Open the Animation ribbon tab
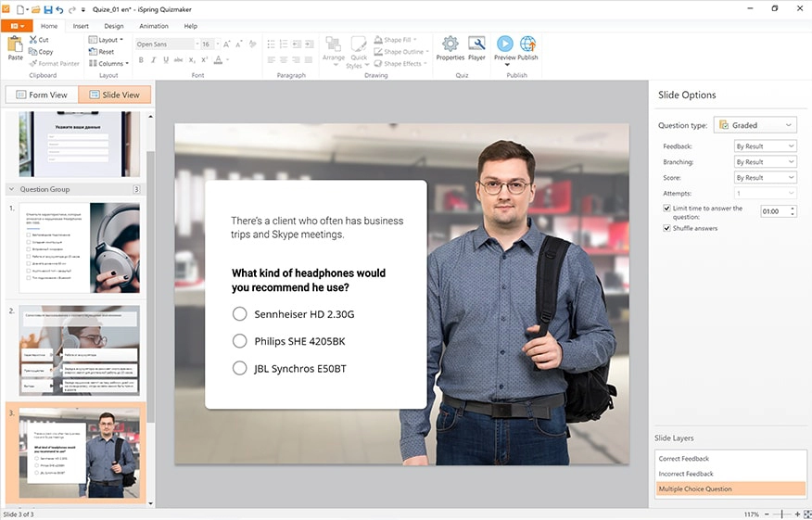The width and height of the screenshot is (812, 520). [153, 26]
